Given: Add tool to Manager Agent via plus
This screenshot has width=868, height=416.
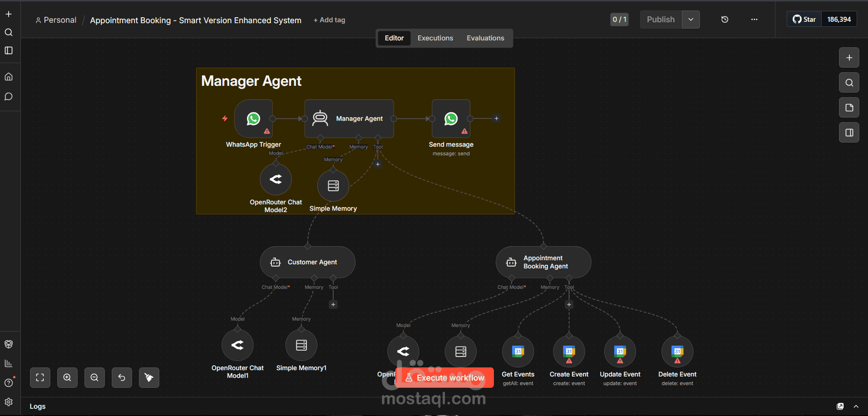Looking at the screenshot, I should [378, 164].
